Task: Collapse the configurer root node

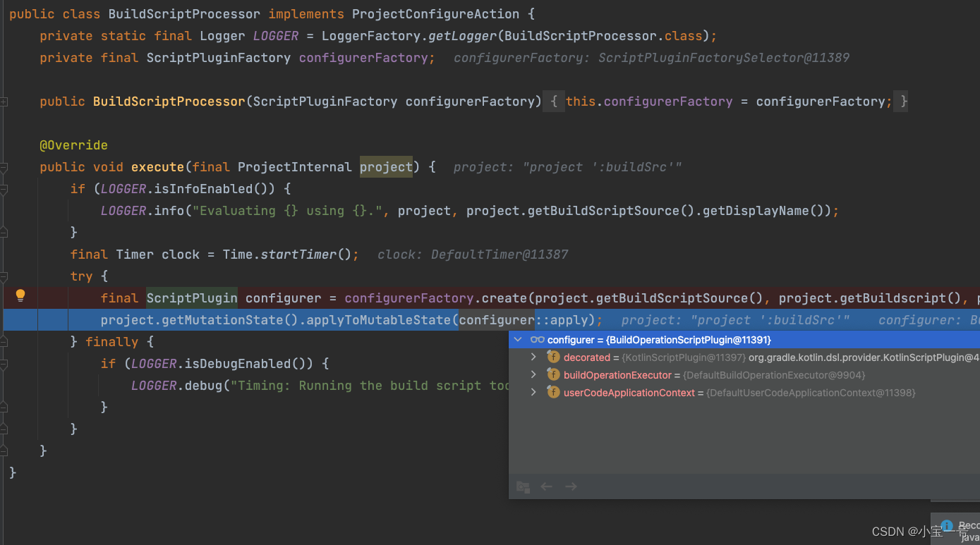Action: point(518,340)
